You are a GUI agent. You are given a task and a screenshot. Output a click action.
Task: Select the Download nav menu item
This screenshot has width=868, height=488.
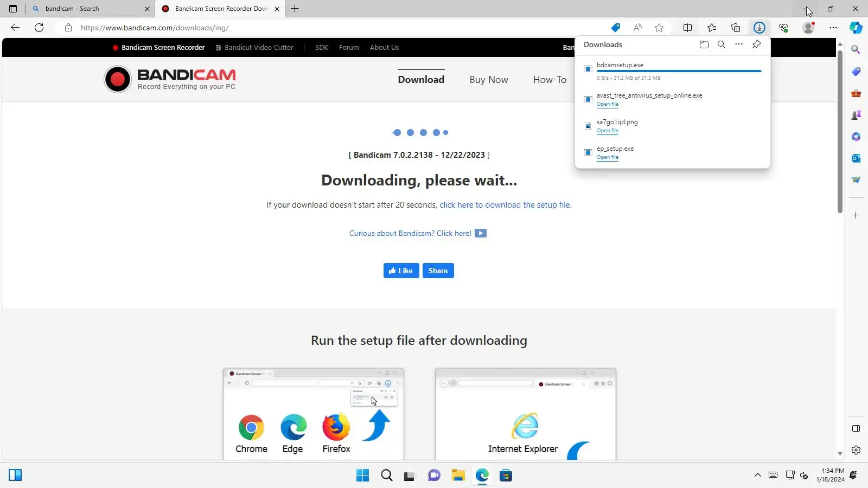click(421, 80)
